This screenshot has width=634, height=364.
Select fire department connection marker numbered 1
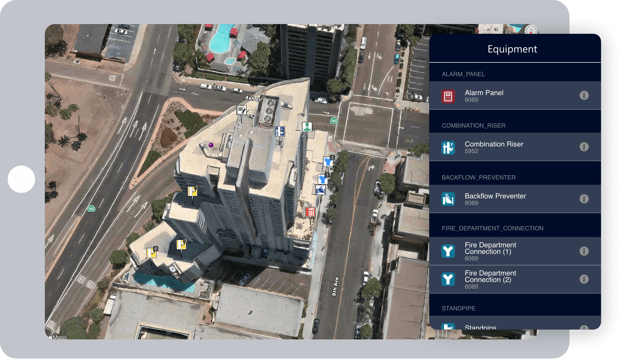point(323,179)
